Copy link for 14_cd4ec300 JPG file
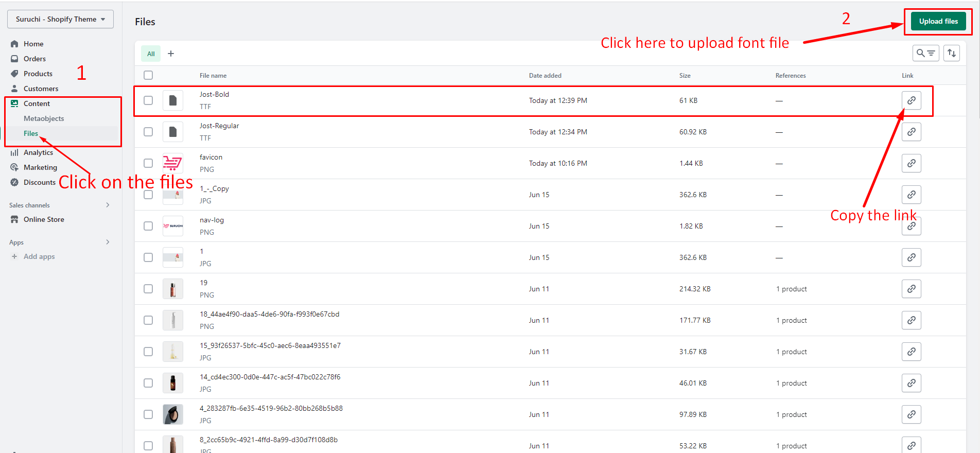Viewport: 980px width, 453px height. tap(911, 383)
